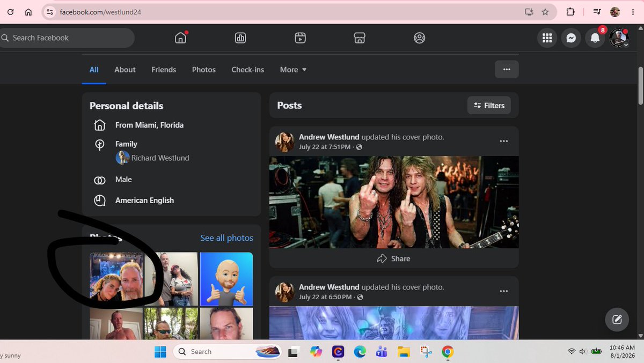Open the Marketplace icon
This screenshot has width=644, height=363.
coord(360,38)
